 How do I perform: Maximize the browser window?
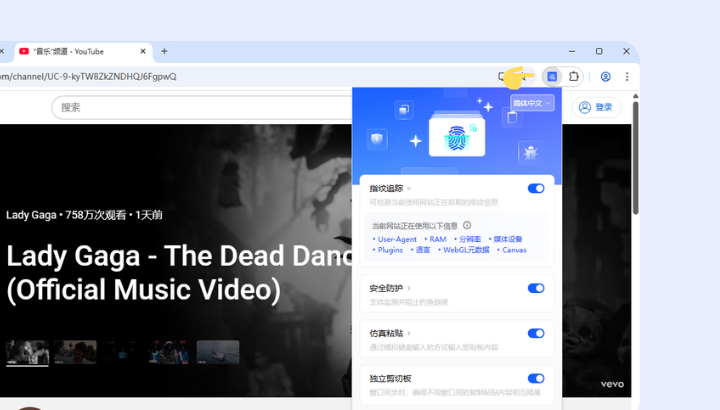pos(599,51)
